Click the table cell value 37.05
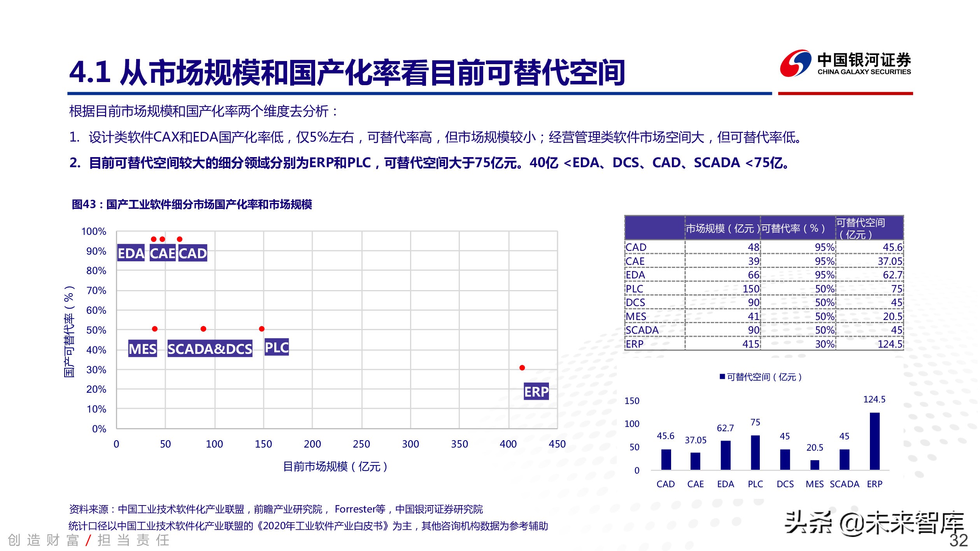The height and width of the screenshot is (551, 980). coord(890,261)
